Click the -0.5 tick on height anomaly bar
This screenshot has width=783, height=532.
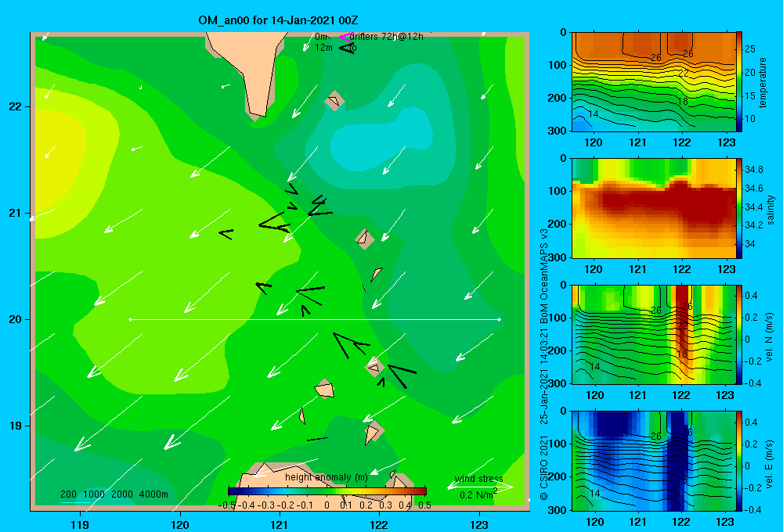[x=227, y=505]
